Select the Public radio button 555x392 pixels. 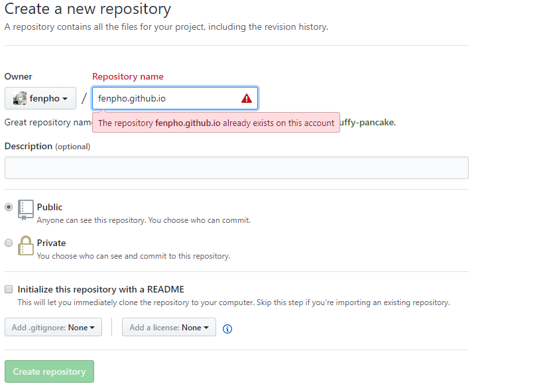point(9,207)
